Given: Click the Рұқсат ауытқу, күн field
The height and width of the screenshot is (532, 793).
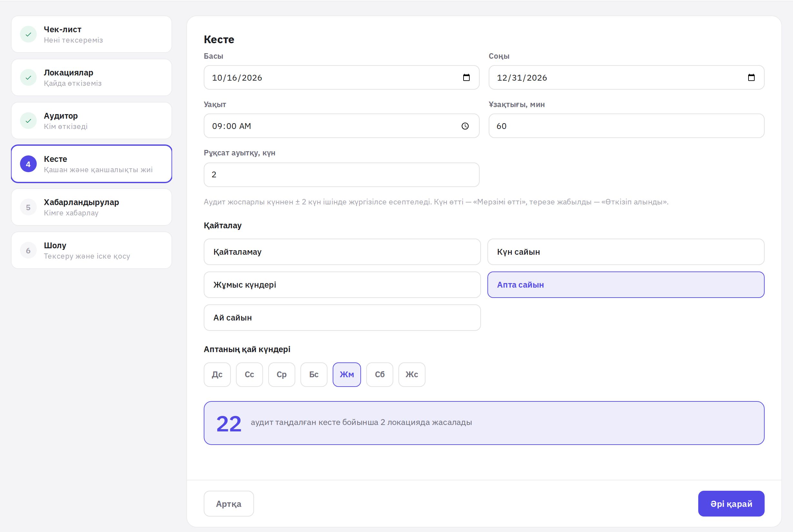Looking at the screenshot, I should [x=342, y=175].
